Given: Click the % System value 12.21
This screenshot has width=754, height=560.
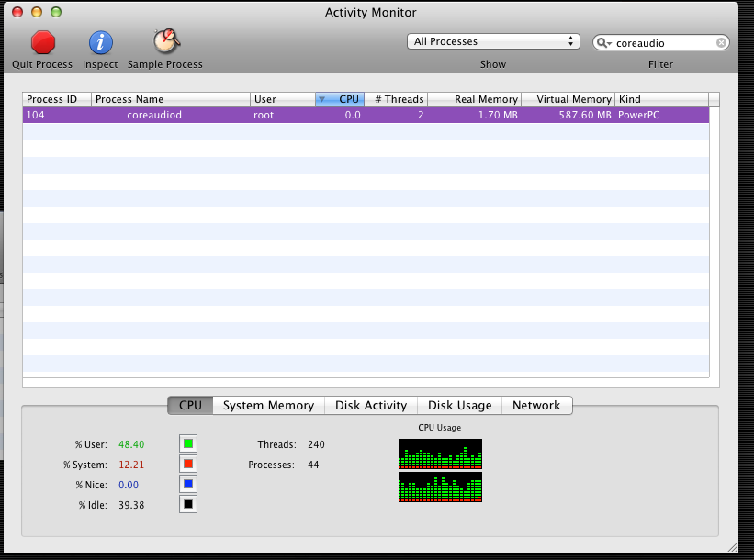Looking at the screenshot, I should 131,465.
